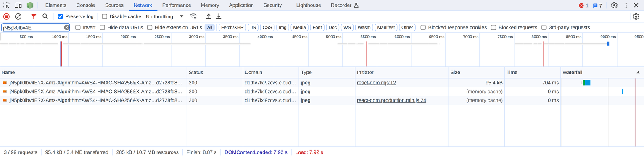
Task: Click the Recorder flask icon
Action: 356,5
